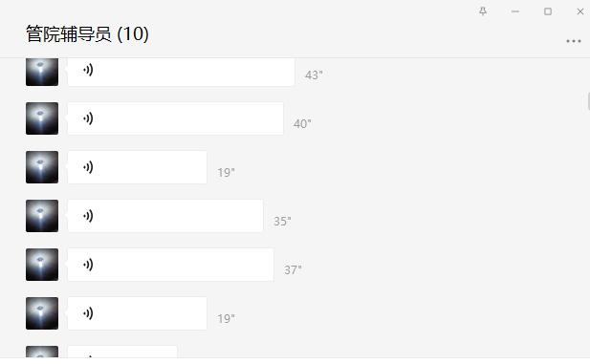Open sender avatar beside the 40" message
The width and height of the screenshot is (590, 364).
click(42, 118)
